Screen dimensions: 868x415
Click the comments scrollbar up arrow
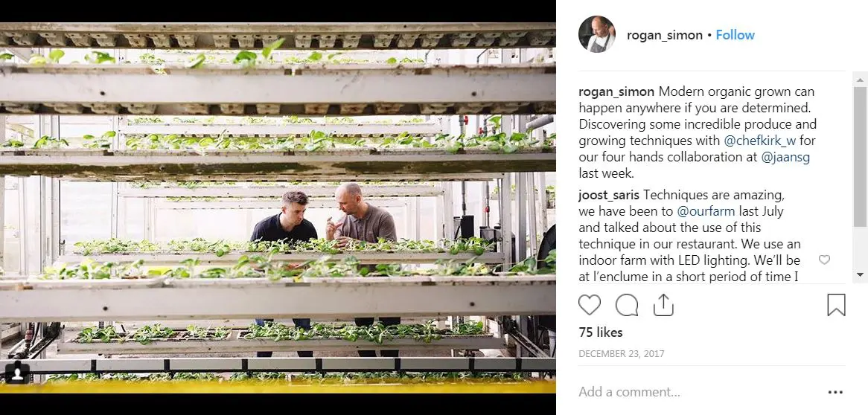pos(860,80)
